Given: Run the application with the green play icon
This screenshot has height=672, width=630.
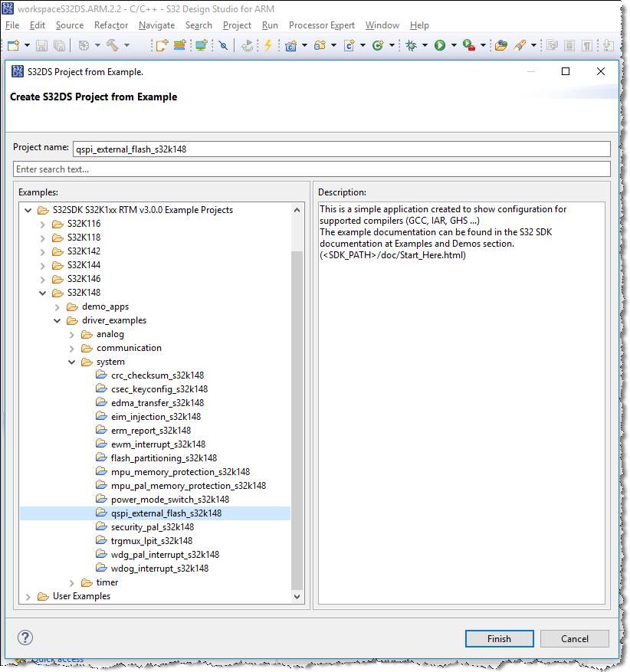Looking at the screenshot, I should [x=440, y=45].
